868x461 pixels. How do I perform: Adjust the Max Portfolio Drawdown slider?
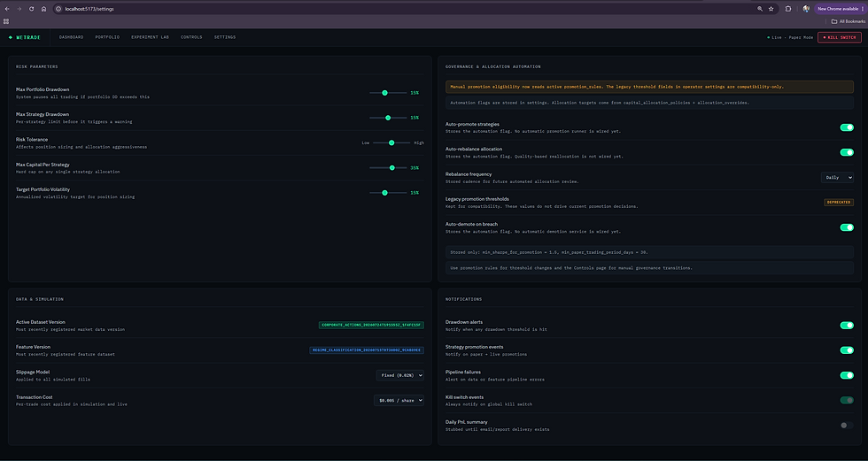coord(388,93)
